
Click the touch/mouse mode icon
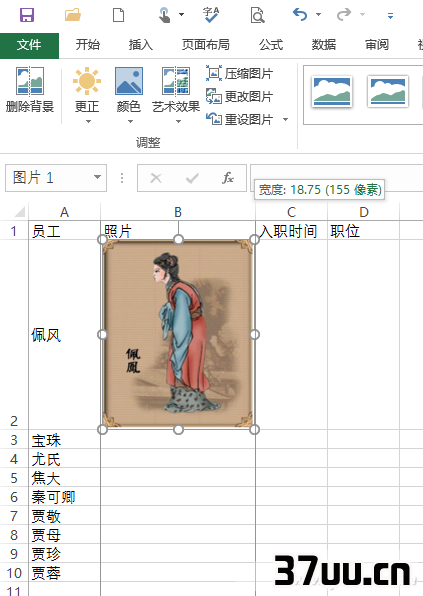[165, 15]
